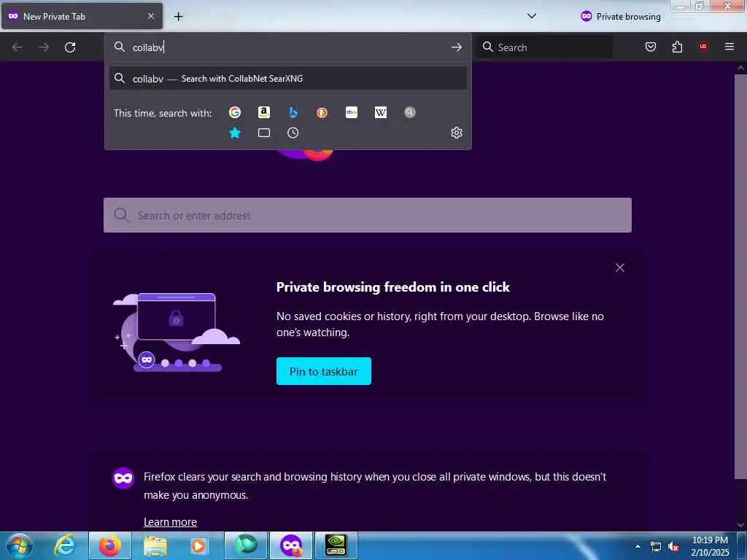Image resolution: width=747 pixels, height=560 pixels.
Task: Open the taskbar clock showing 10:19 PM
Action: (710, 546)
